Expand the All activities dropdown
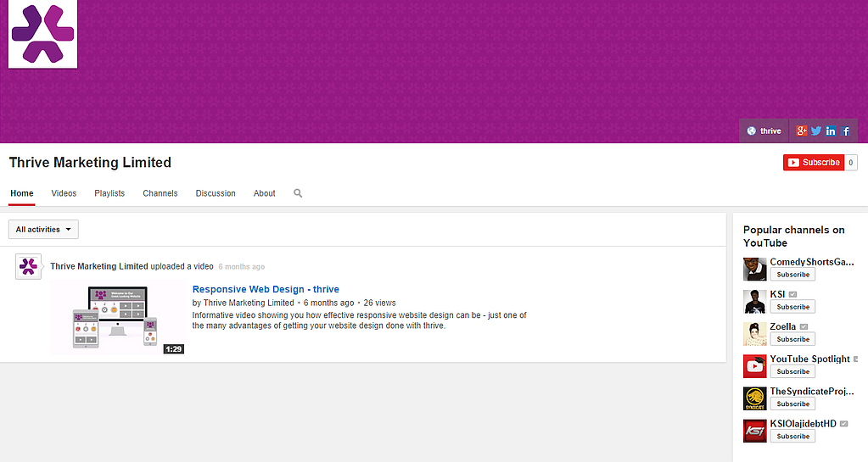The image size is (868, 462). click(x=43, y=230)
